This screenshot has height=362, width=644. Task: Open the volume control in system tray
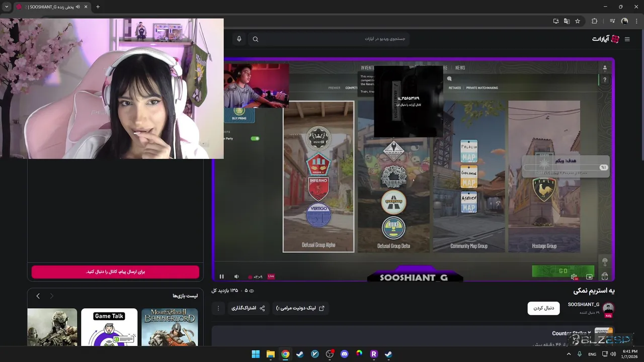coord(613,354)
